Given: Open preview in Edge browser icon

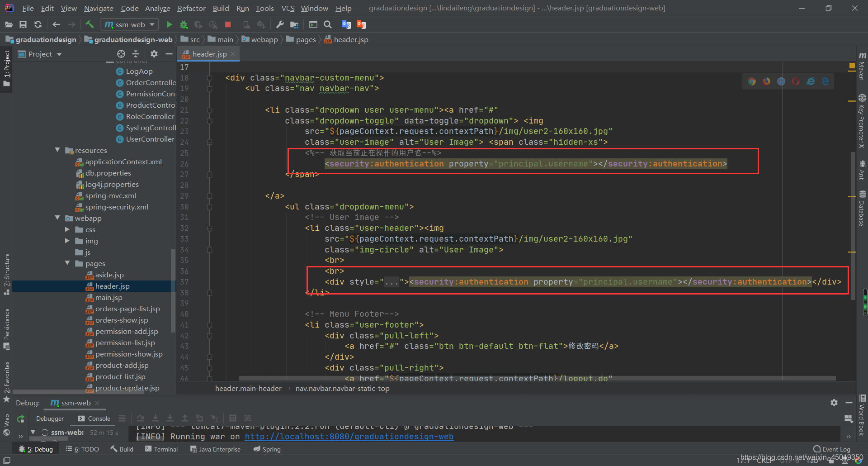Looking at the screenshot, I should (826, 81).
